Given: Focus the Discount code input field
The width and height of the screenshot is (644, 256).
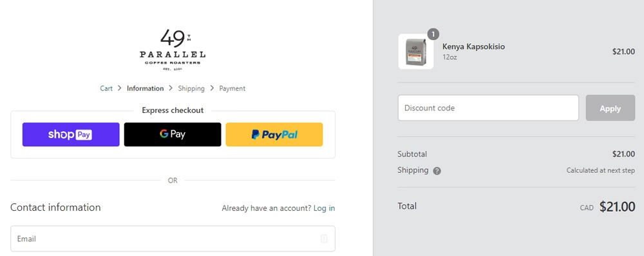Looking at the screenshot, I should click(488, 108).
